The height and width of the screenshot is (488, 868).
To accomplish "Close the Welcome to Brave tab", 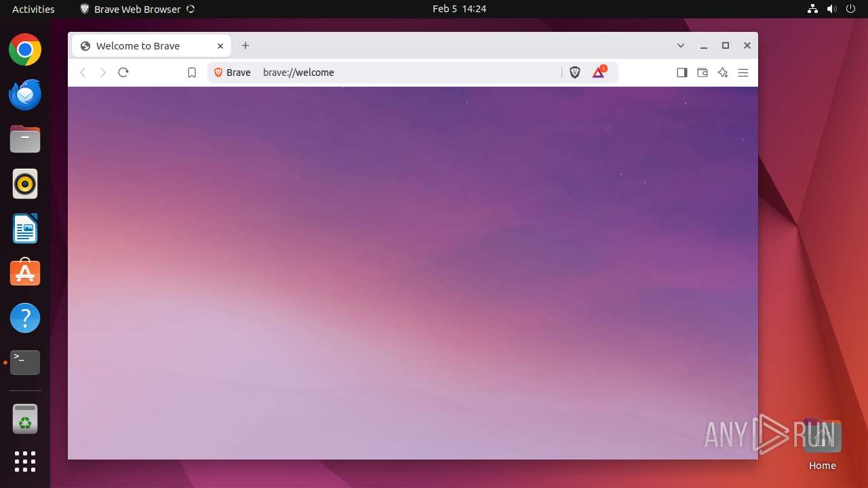I will pyautogui.click(x=220, y=46).
